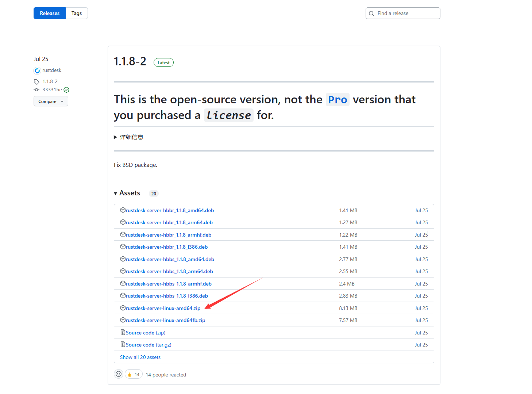
Task: Click zip file icon for Source code (zip)
Action: click(123, 332)
